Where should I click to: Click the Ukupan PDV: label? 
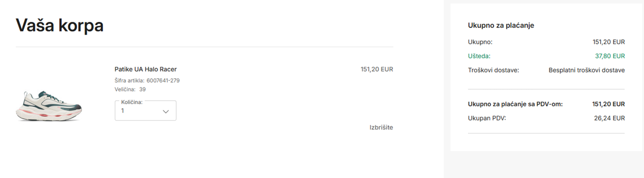coord(487,118)
